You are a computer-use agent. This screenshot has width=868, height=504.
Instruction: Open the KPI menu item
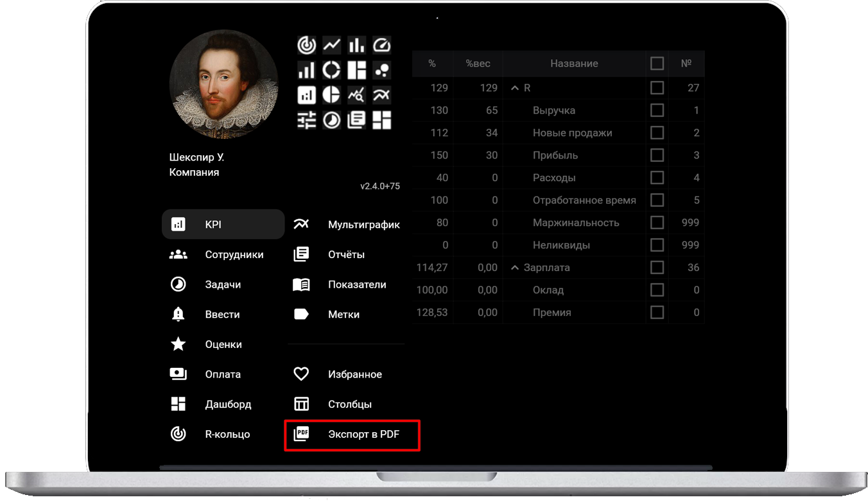(x=223, y=225)
